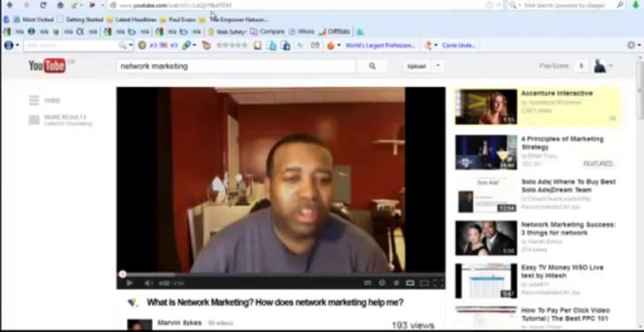Click the video progress bar scrubber
This screenshot has width=644, height=332.
point(122,274)
